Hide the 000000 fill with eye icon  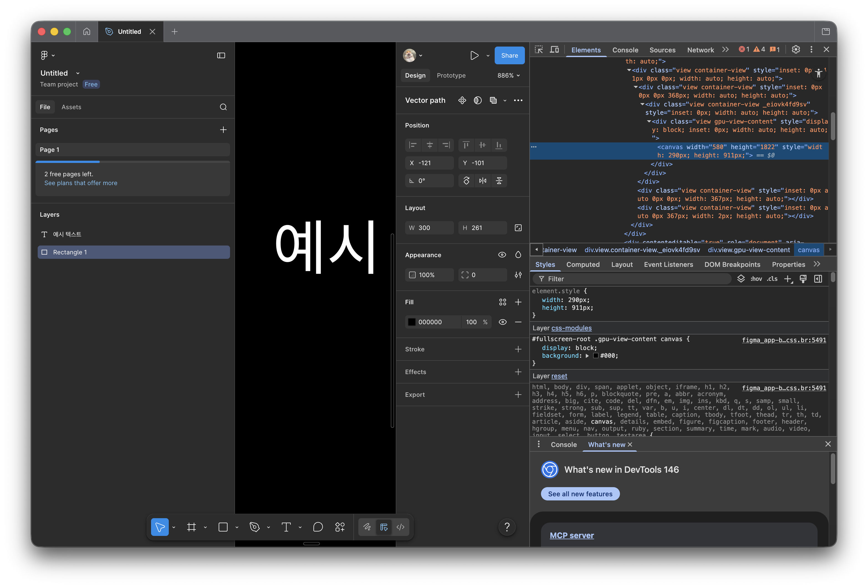coord(503,322)
